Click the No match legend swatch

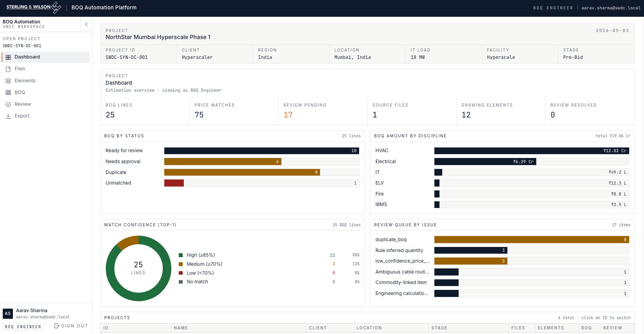(x=181, y=282)
